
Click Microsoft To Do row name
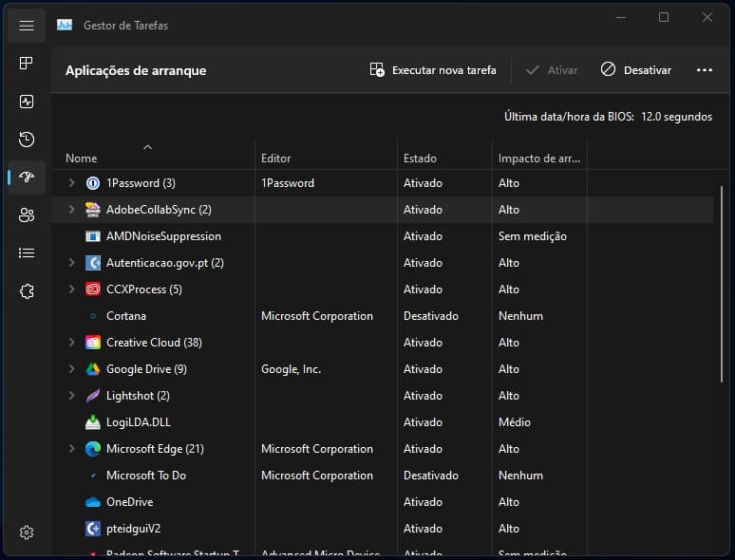[x=146, y=476]
